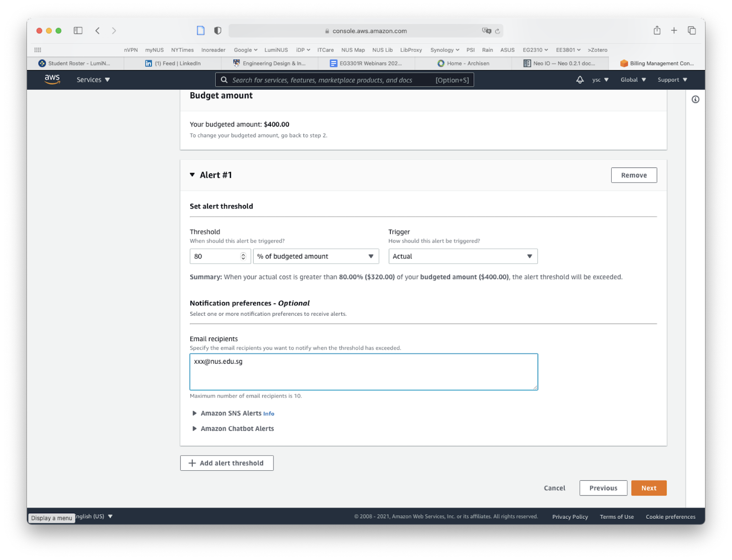Expand Amazon Chatbot Alerts section
The height and width of the screenshot is (560, 732).
pos(194,429)
